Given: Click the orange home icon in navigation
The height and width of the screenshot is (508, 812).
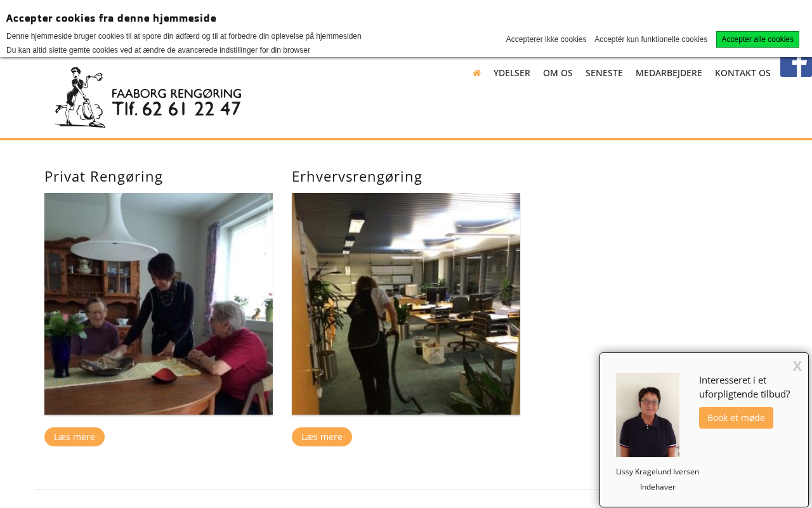Looking at the screenshot, I should pyautogui.click(x=476, y=73).
